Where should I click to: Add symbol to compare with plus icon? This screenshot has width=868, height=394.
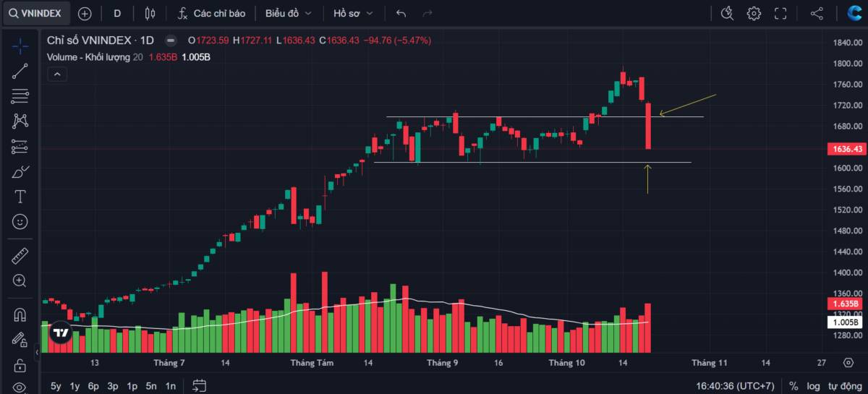[x=85, y=13]
